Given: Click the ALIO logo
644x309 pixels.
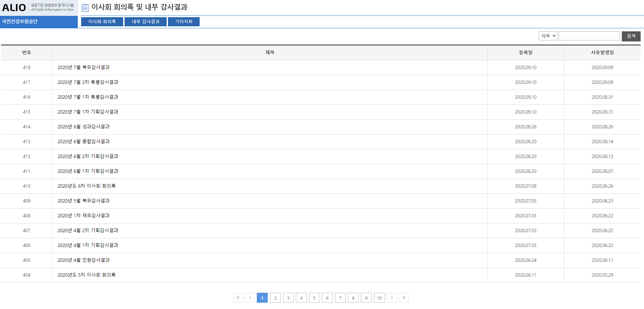Looking at the screenshot, I should pos(14,7).
